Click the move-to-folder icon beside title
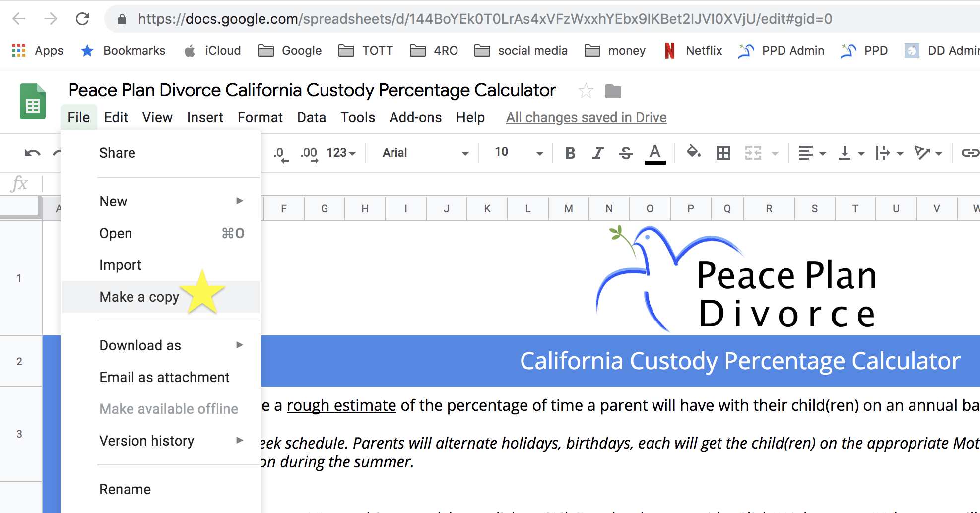980x513 pixels. click(x=613, y=91)
